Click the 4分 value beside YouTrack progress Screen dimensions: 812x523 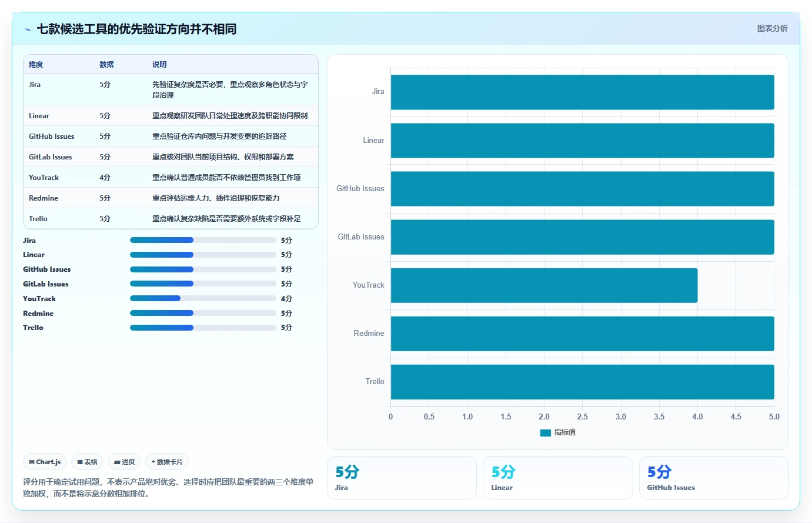286,299
